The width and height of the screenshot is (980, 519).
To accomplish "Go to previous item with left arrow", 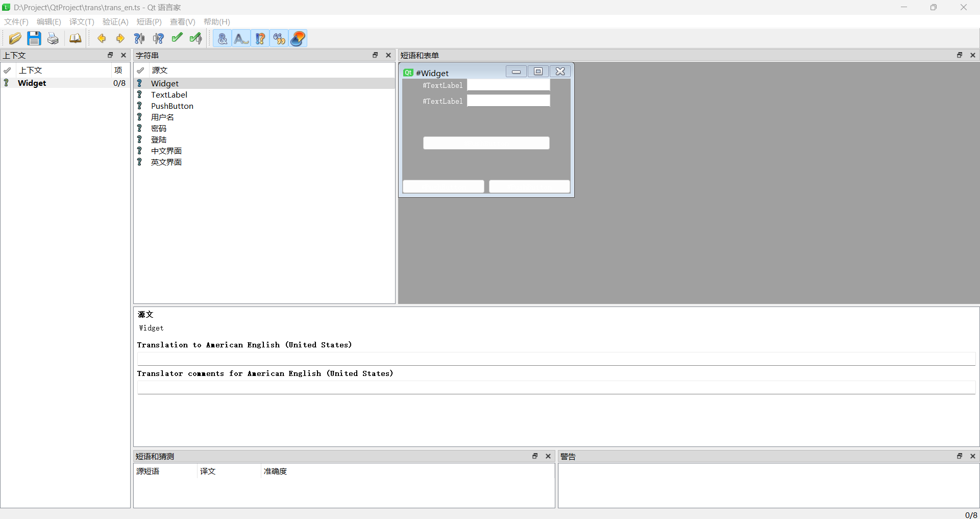I will tap(101, 38).
